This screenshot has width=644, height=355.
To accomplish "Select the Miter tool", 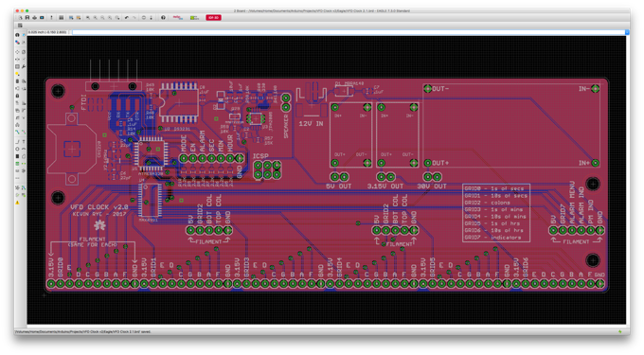I will 24,111.
